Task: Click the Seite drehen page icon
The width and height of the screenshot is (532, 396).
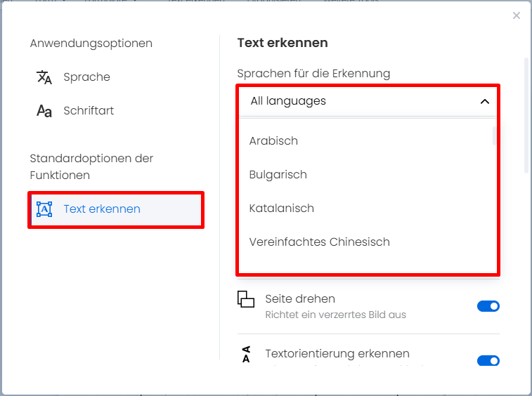Action: coord(246,299)
